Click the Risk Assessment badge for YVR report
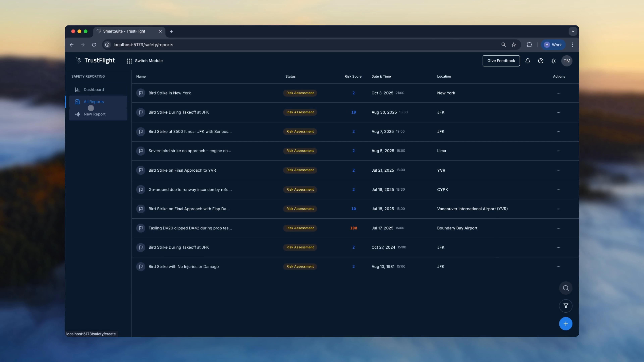Image resolution: width=644 pixels, height=362 pixels. pyautogui.click(x=300, y=170)
